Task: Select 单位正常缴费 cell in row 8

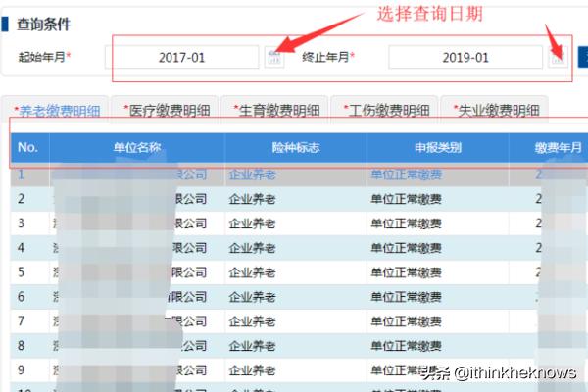Action: 438,346
